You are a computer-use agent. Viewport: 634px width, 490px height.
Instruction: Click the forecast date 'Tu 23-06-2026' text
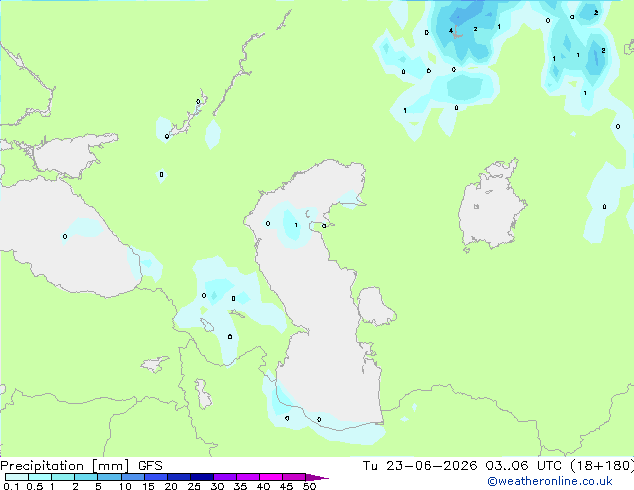click(x=420, y=466)
